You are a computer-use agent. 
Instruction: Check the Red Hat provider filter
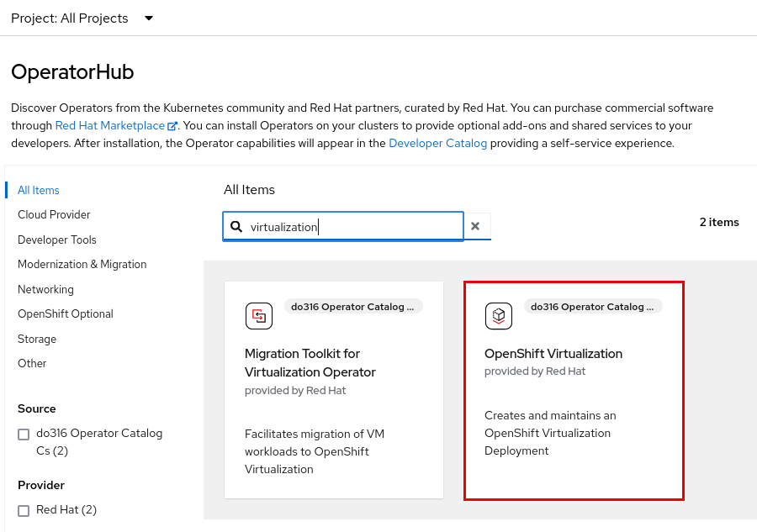24,511
